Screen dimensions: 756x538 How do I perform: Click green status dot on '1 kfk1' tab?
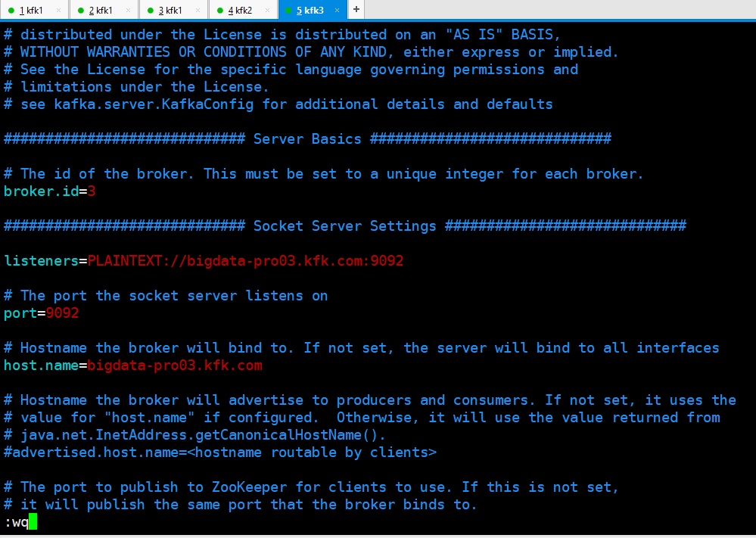tap(11, 11)
